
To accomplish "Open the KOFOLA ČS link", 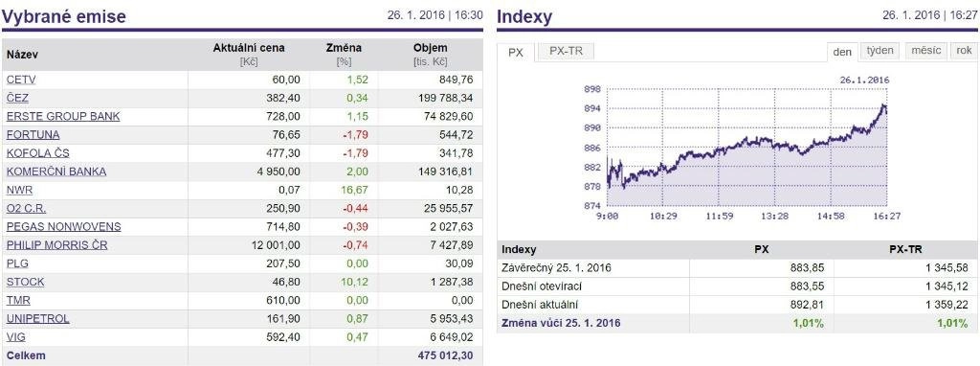I will click(38, 153).
